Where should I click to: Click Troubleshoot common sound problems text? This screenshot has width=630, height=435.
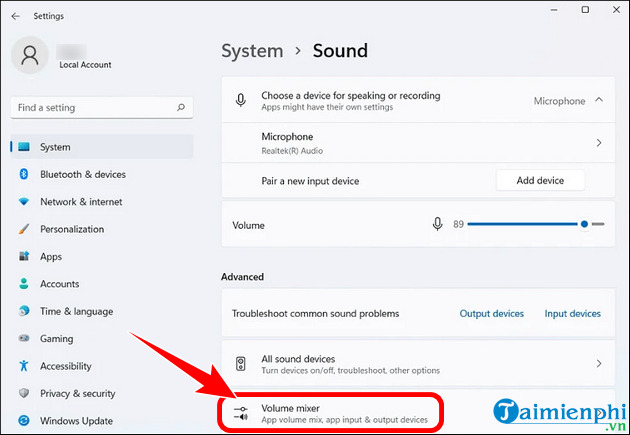point(315,313)
